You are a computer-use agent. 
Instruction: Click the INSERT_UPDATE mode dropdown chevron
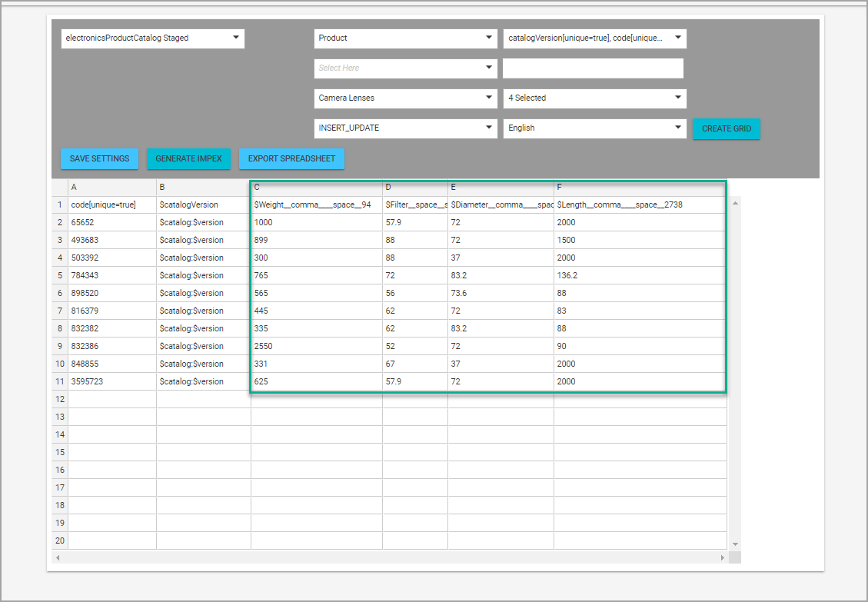(x=488, y=128)
